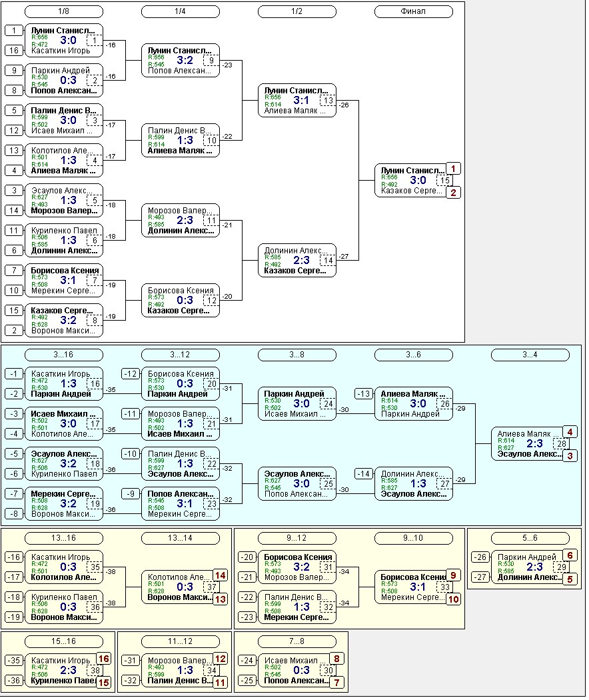589x700 pixels.
Task: Select the 13...14 round header
Action: tap(181, 539)
